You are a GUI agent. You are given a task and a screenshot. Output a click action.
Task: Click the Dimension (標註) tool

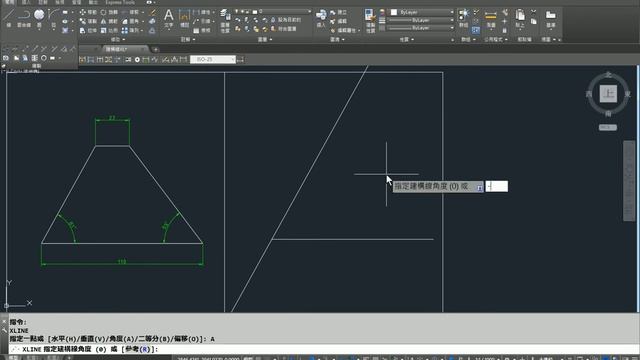[184, 18]
